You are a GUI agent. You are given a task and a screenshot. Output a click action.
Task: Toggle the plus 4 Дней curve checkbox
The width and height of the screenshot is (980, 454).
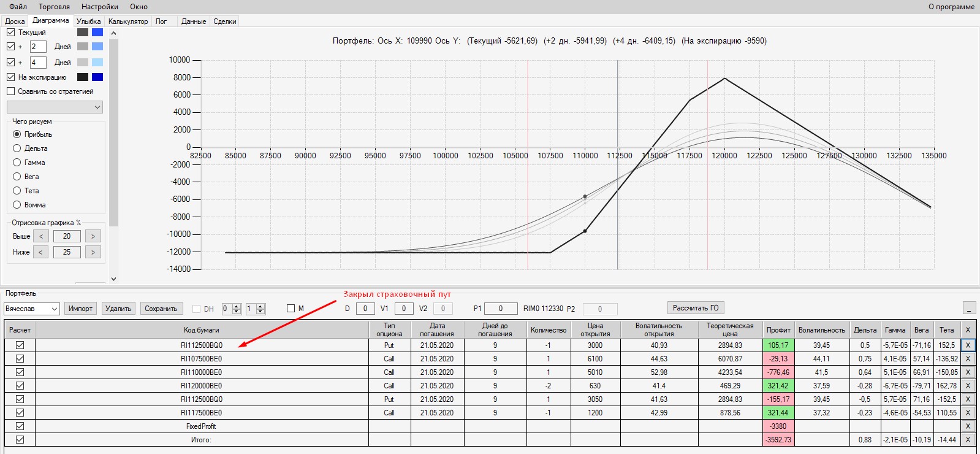[x=10, y=63]
